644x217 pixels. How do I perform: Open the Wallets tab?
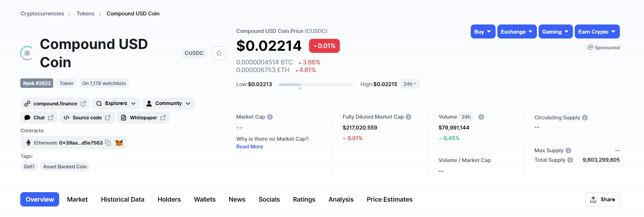[205, 199]
